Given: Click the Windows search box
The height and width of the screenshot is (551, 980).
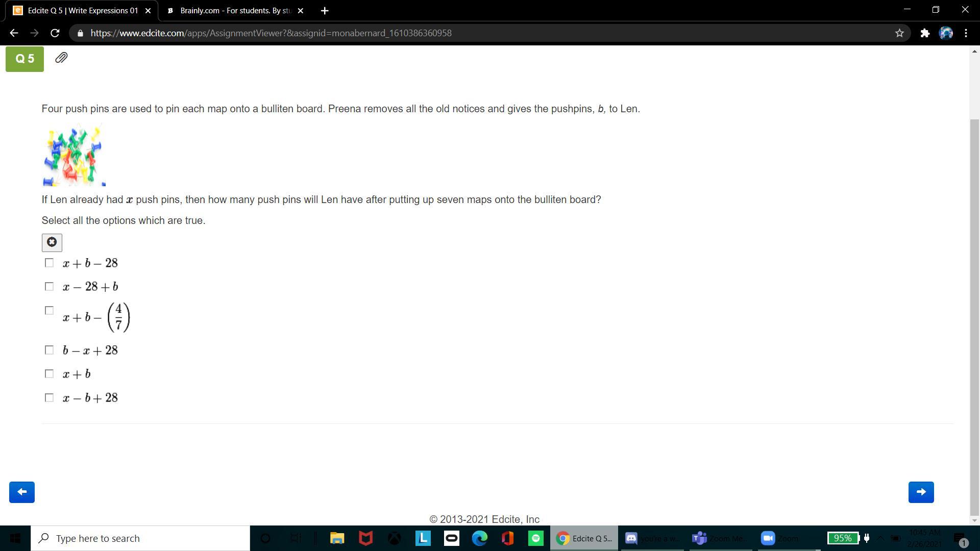Looking at the screenshot, I should [140, 538].
